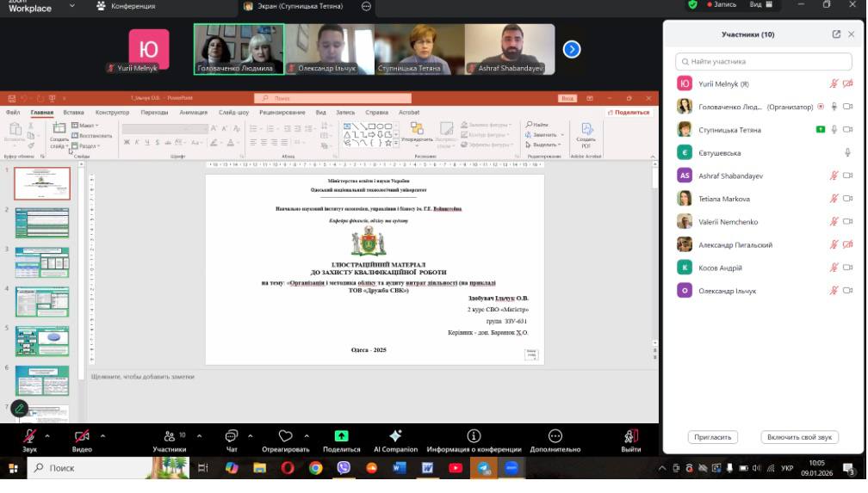Open Telegram from the Windows taskbar
The image size is (868, 493).
[x=483, y=468]
